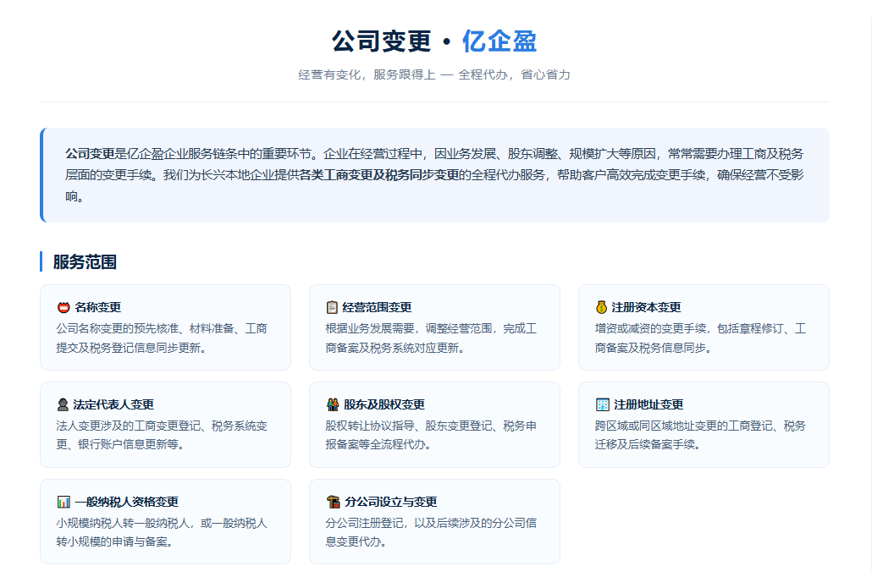
Task: Click the person icon beside 法定代表人变更
Action: click(63, 404)
